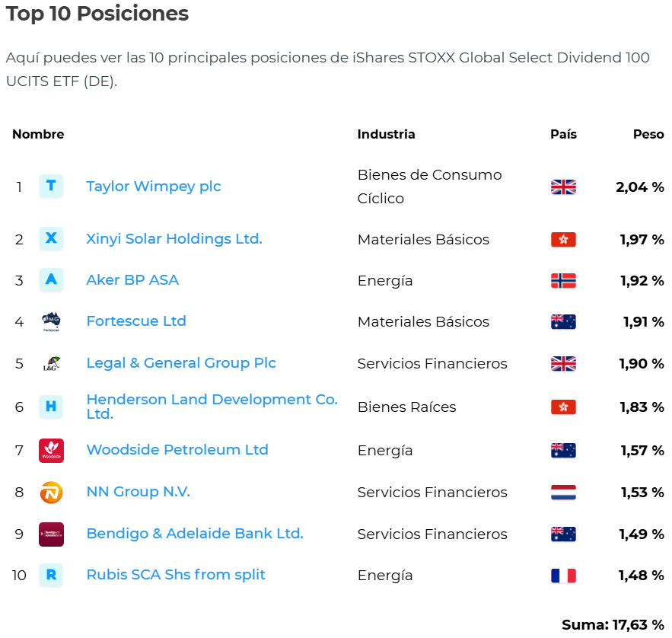The width and height of the screenshot is (672, 638).
Task: Click the NN Group orange logo
Action: click(51, 493)
